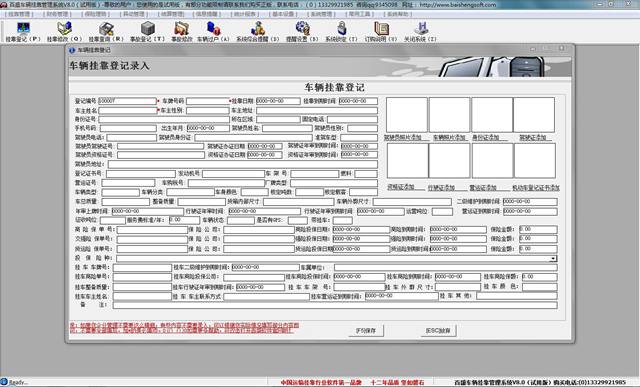
Task: Click the 备注 remarks input field
Action: pyautogui.click(x=335, y=305)
